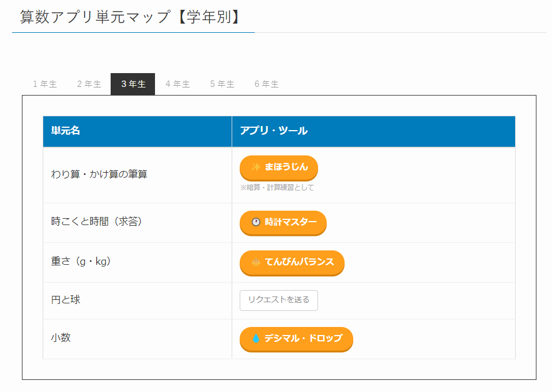Click the water drop icon on デシマル・ドロップ
Image resolution: width=552 pixels, height=392 pixels.
(x=256, y=338)
